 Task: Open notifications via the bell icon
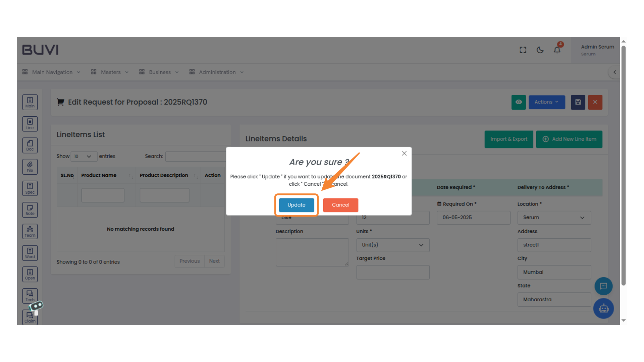click(x=557, y=50)
